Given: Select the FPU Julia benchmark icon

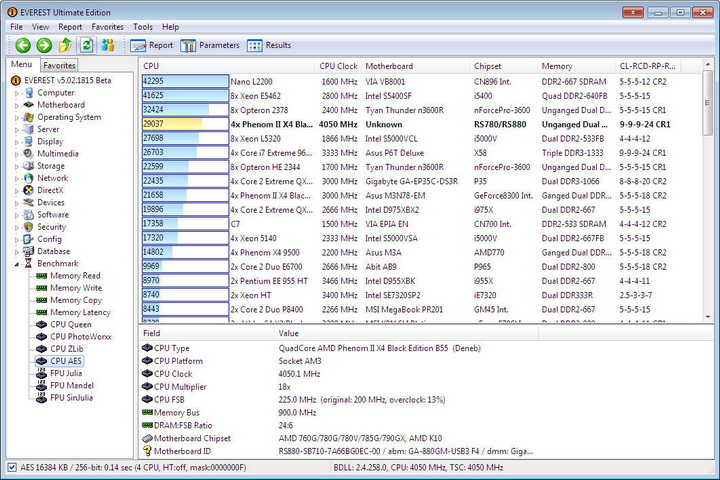Looking at the screenshot, I should coord(41,373).
